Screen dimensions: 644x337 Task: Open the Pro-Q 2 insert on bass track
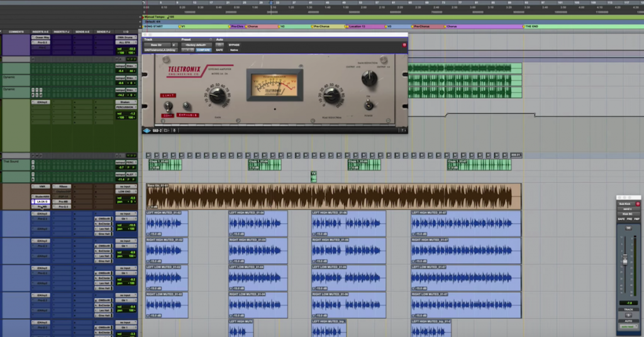(62, 206)
